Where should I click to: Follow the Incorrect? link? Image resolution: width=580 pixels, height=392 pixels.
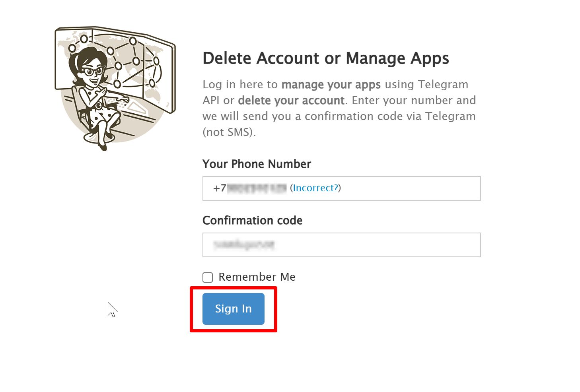pos(315,188)
